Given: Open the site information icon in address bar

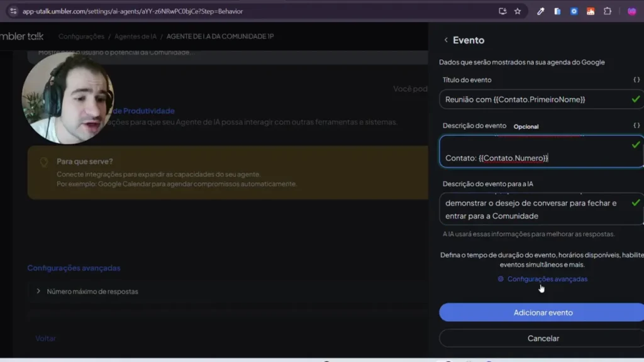Looking at the screenshot, I should tap(13, 11).
